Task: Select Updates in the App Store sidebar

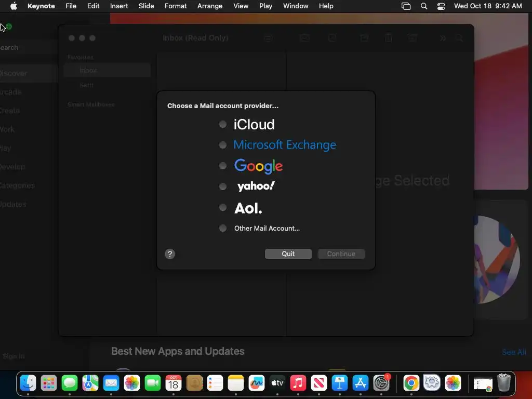Action: tap(28, 204)
